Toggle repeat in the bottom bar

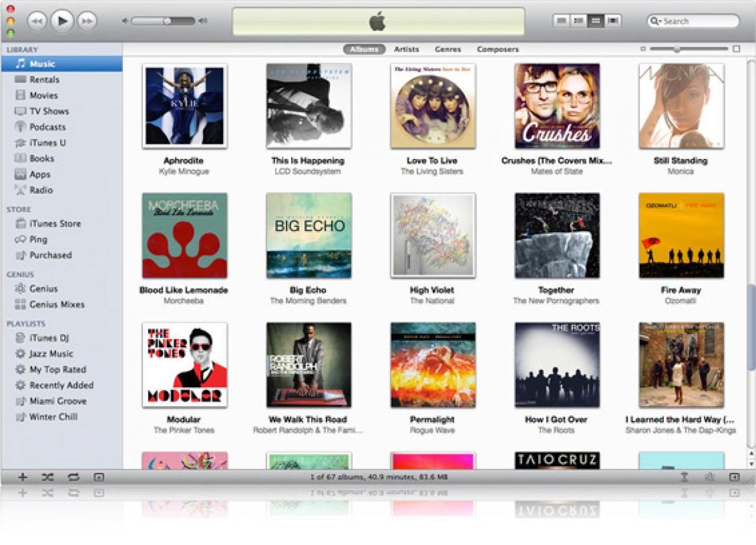coord(73,477)
